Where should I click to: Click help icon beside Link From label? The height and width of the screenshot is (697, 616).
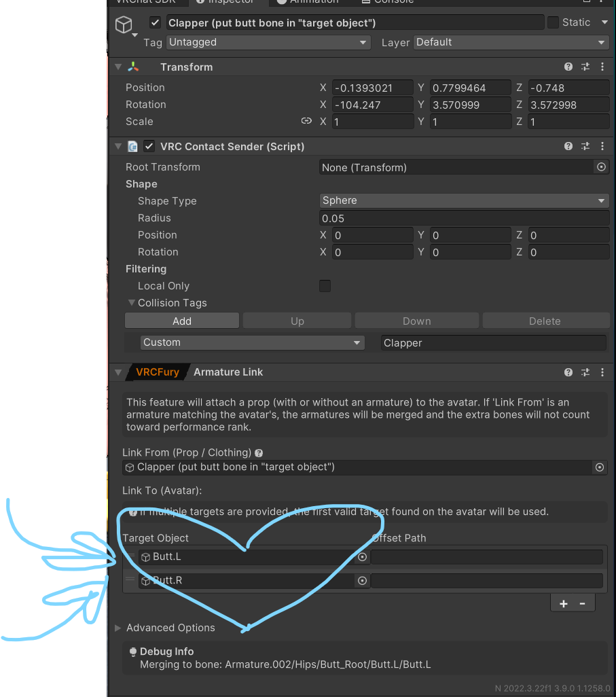[259, 453]
